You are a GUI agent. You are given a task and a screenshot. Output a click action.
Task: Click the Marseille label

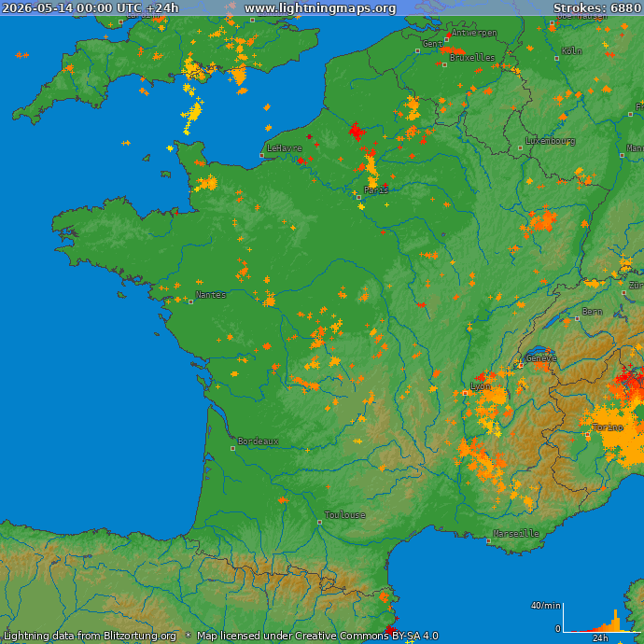coord(516,534)
